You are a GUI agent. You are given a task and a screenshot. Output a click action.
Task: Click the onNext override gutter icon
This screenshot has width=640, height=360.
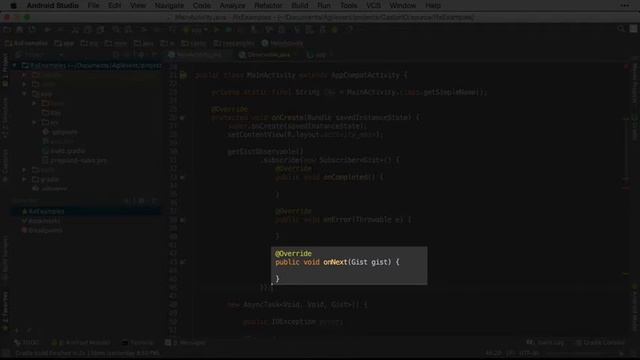coord(182,262)
